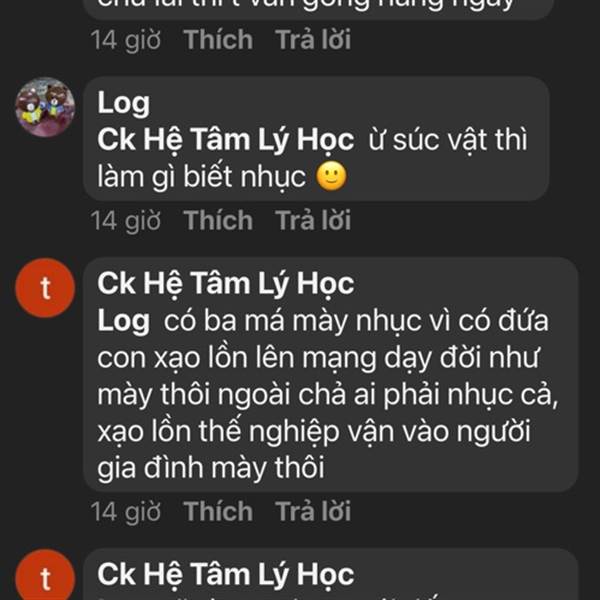This screenshot has height=600, width=600.
Task: Reply to the long Ck Hệ Tâm Lý Học comment
Action: (313, 511)
